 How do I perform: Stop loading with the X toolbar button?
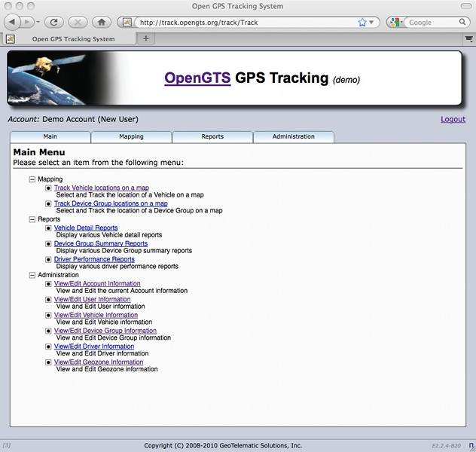tap(78, 22)
